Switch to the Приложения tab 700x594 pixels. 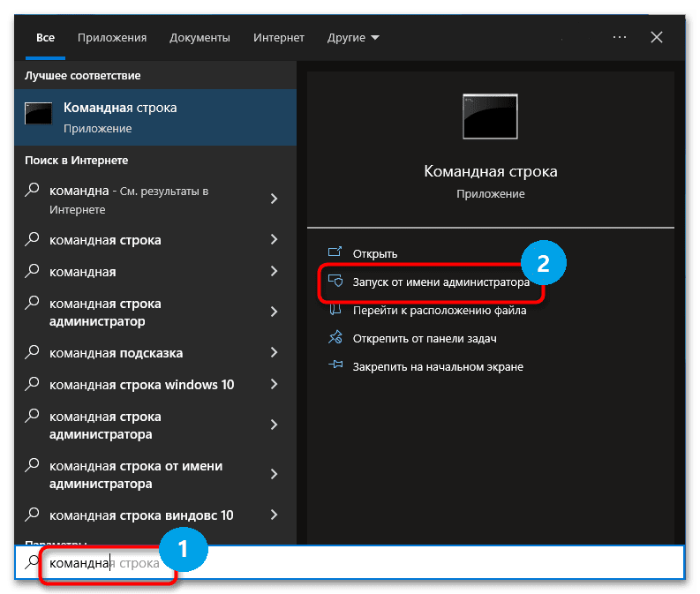point(112,38)
